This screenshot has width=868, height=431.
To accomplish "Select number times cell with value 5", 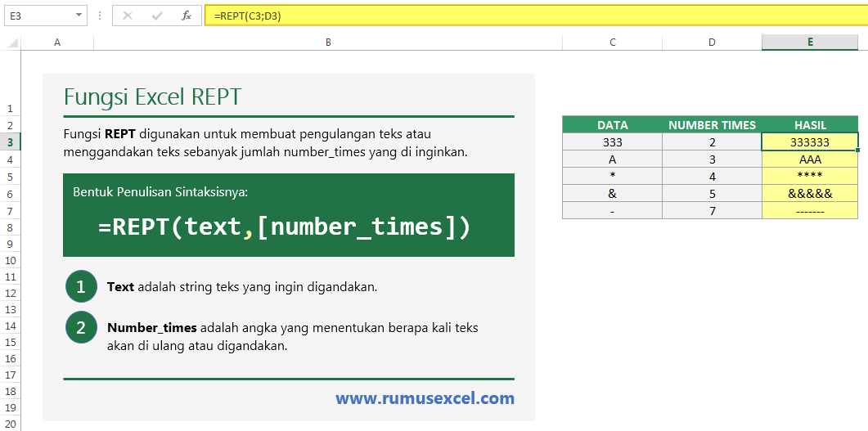I will tap(712, 194).
